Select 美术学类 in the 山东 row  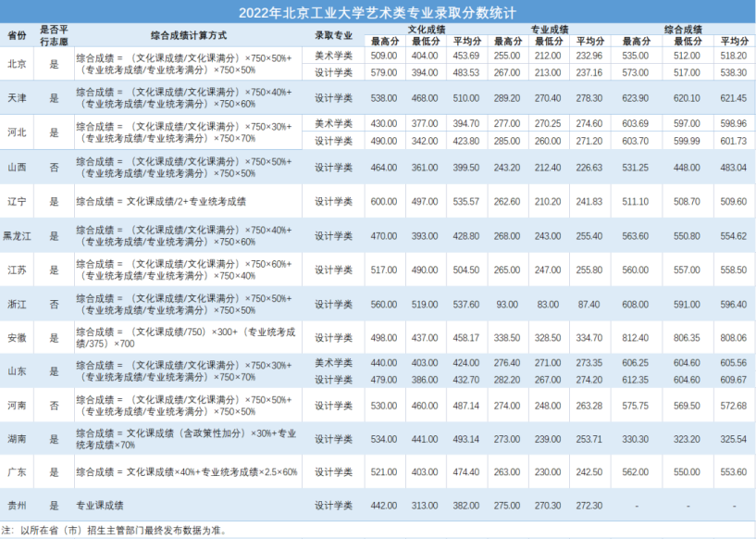(x=334, y=363)
